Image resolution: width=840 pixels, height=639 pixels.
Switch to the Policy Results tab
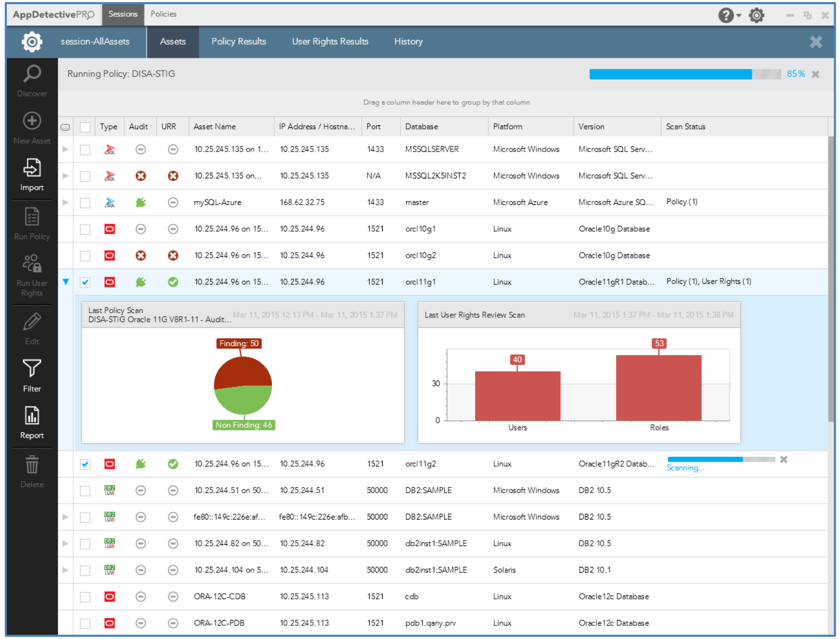point(238,42)
